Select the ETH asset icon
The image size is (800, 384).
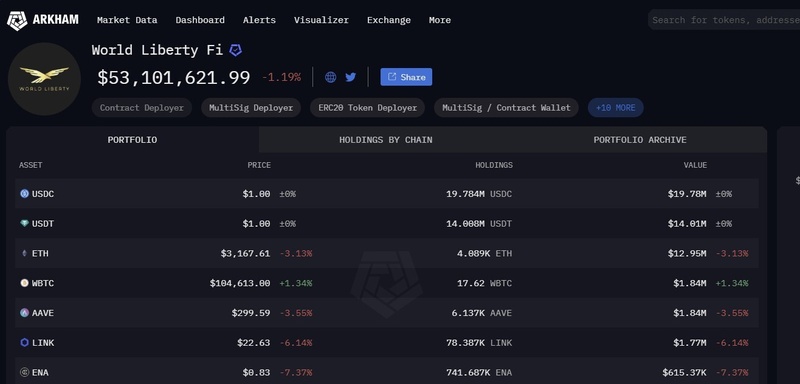tap(24, 253)
